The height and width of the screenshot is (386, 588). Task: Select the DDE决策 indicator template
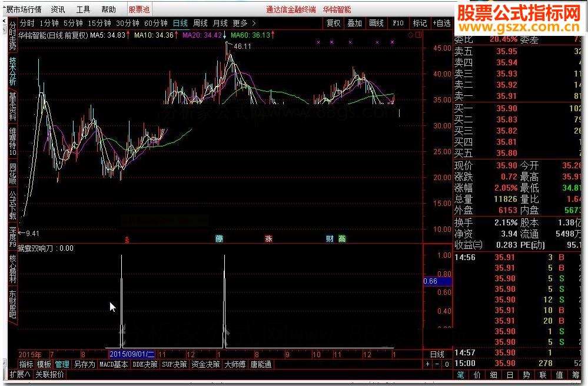(x=145, y=364)
